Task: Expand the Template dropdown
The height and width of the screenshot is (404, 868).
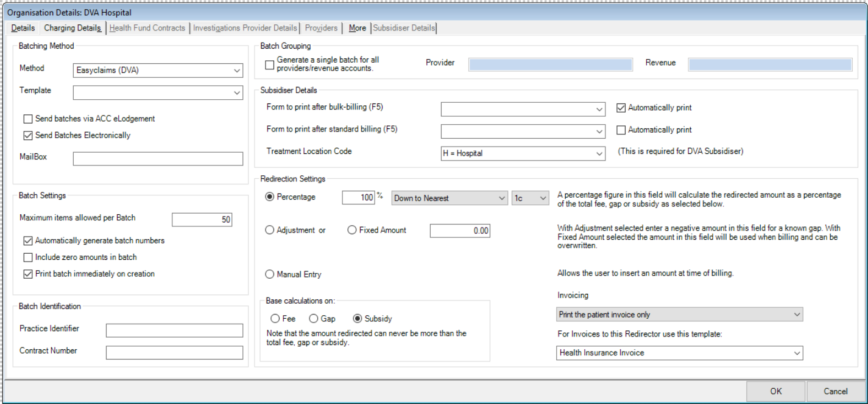Action: coord(158,92)
